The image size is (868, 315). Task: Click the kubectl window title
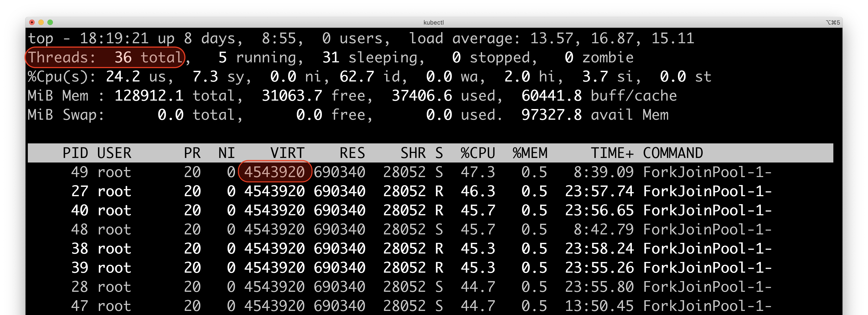(x=433, y=22)
